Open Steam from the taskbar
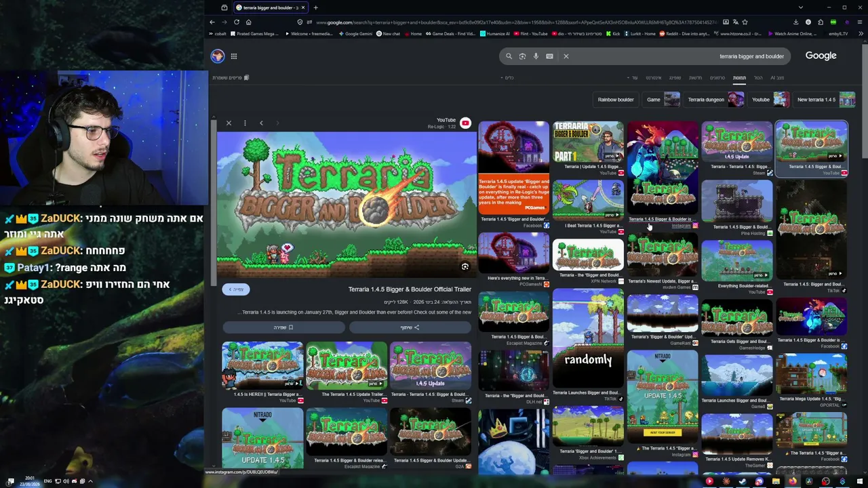868x488 pixels. click(x=742, y=481)
